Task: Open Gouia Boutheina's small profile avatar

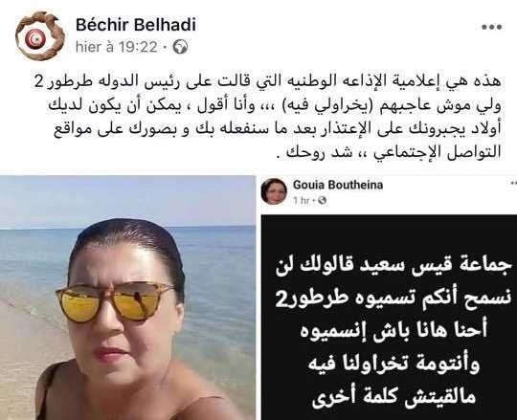Action: (x=274, y=191)
